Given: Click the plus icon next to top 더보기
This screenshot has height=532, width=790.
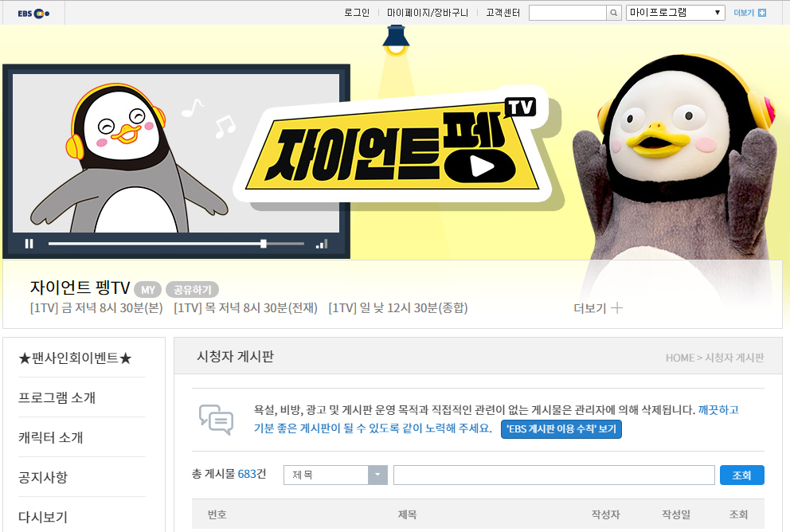Looking at the screenshot, I should pos(762,13).
